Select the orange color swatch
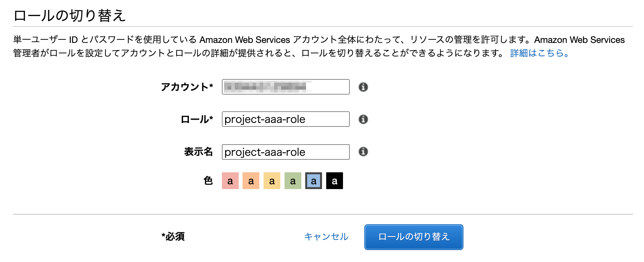 pos(251,181)
